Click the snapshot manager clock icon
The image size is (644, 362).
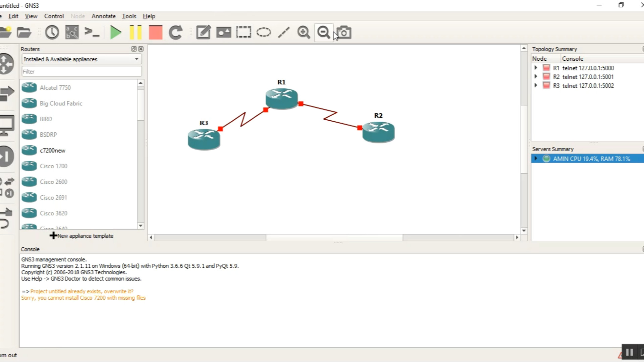tap(52, 33)
